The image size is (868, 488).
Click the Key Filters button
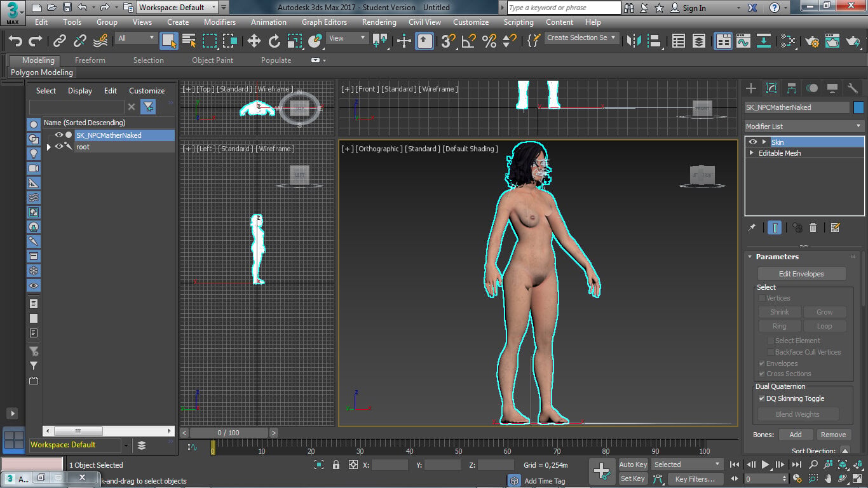[x=695, y=478]
